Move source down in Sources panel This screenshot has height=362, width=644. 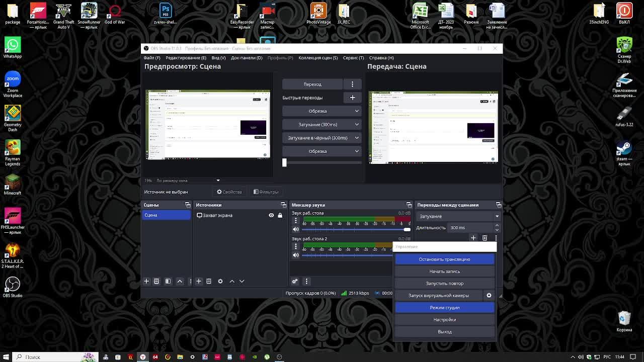pos(242,281)
